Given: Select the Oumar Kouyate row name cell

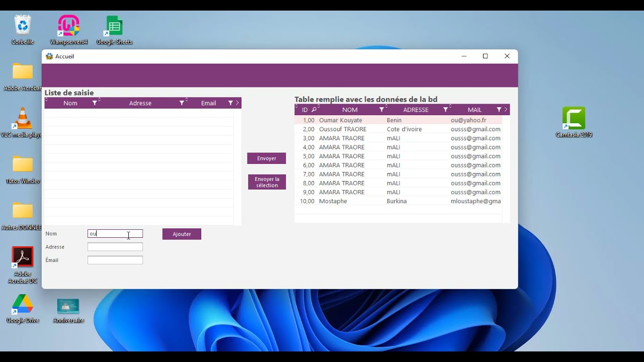Looking at the screenshot, I should [341, 120].
